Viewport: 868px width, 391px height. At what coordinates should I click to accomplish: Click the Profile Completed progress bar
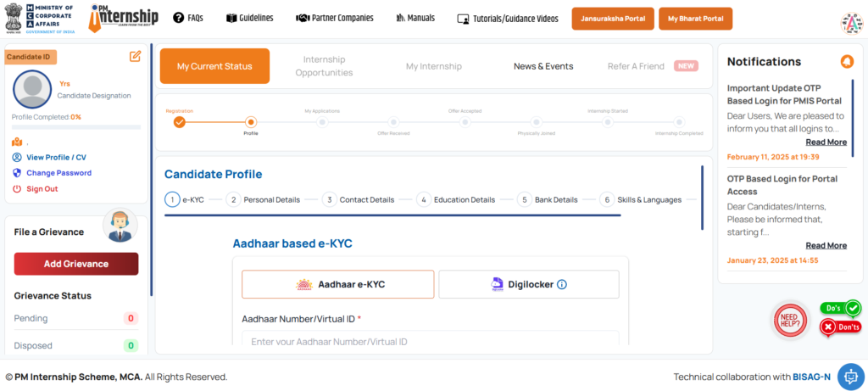[76, 127]
